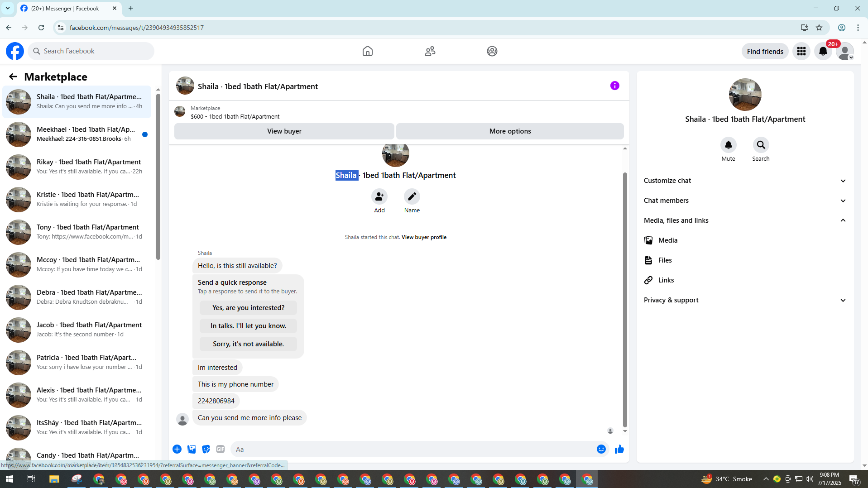Open Alexis conversation
Viewport: 868px width, 488px height.
click(77, 395)
